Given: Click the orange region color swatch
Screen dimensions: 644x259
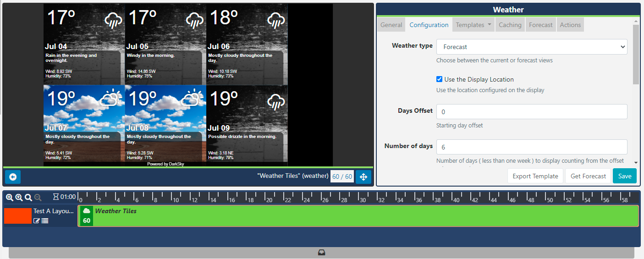Looking at the screenshot, I should [x=18, y=216].
